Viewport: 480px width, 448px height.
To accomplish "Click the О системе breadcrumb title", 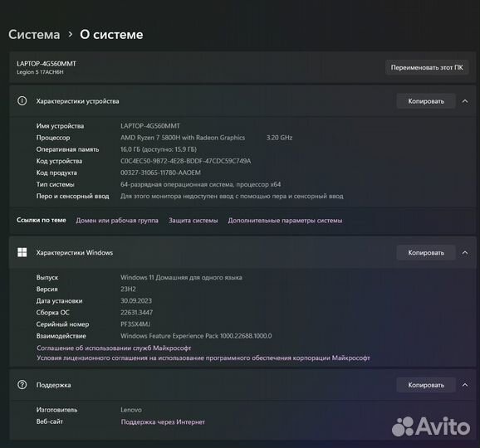I will click(x=111, y=35).
